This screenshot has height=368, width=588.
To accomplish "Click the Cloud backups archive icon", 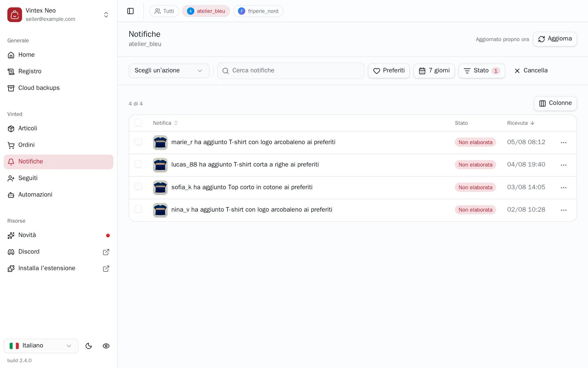I will tap(11, 88).
